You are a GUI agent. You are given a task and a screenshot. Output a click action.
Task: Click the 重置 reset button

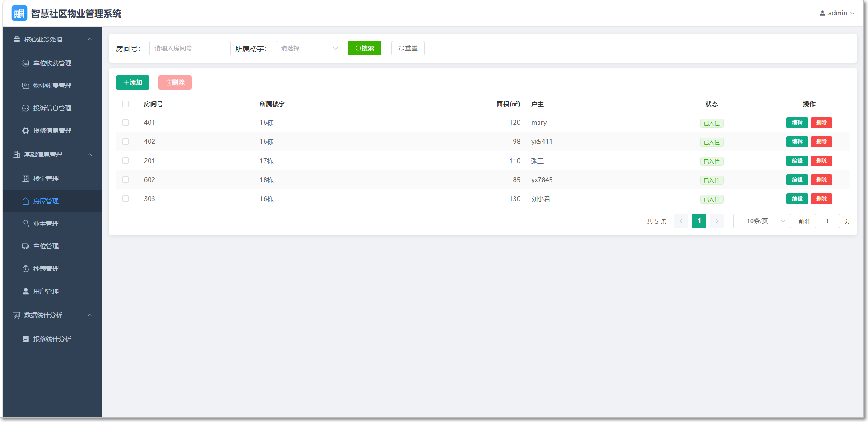[x=408, y=48]
